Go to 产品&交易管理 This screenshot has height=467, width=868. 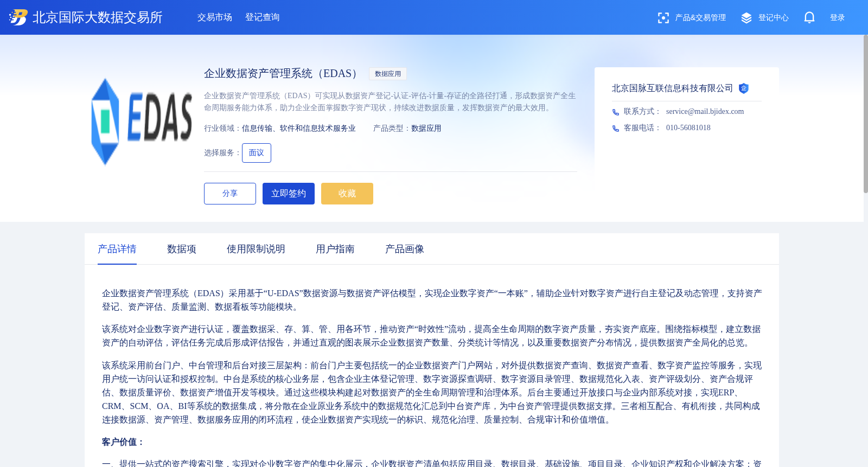pos(700,18)
